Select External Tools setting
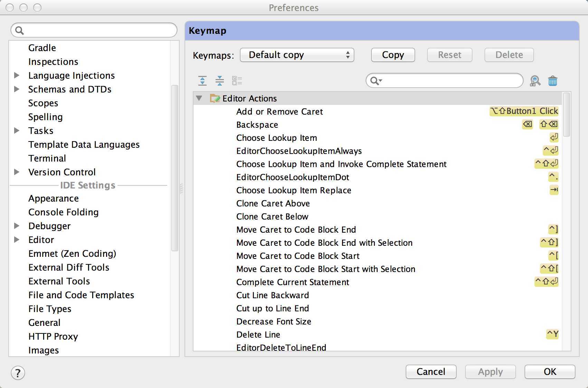The width and height of the screenshot is (588, 388). point(59,281)
